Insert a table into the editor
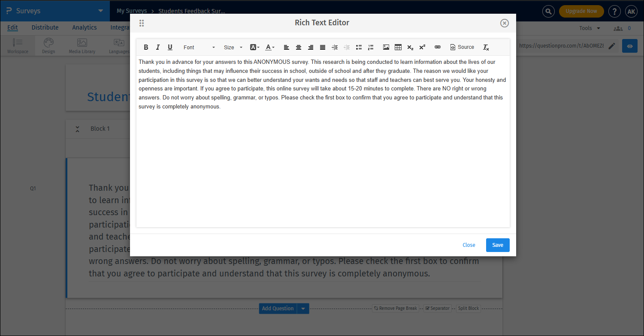644x336 pixels. point(398,47)
